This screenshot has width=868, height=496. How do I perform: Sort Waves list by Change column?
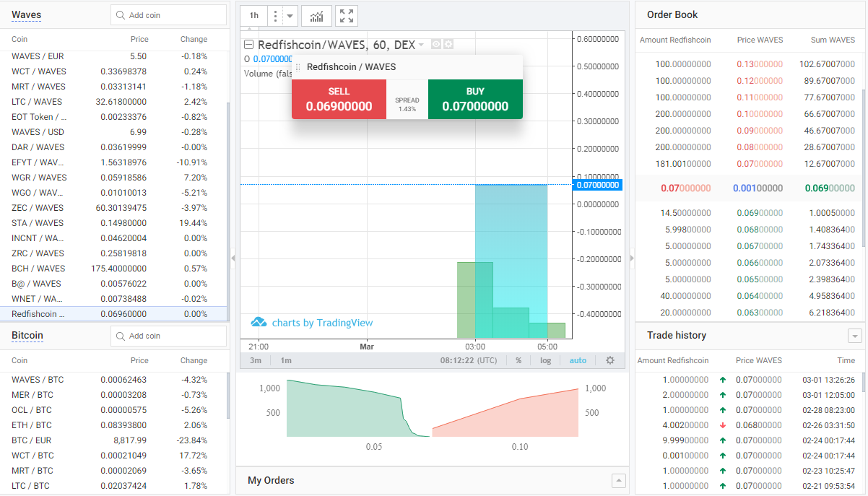pyautogui.click(x=194, y=39)
